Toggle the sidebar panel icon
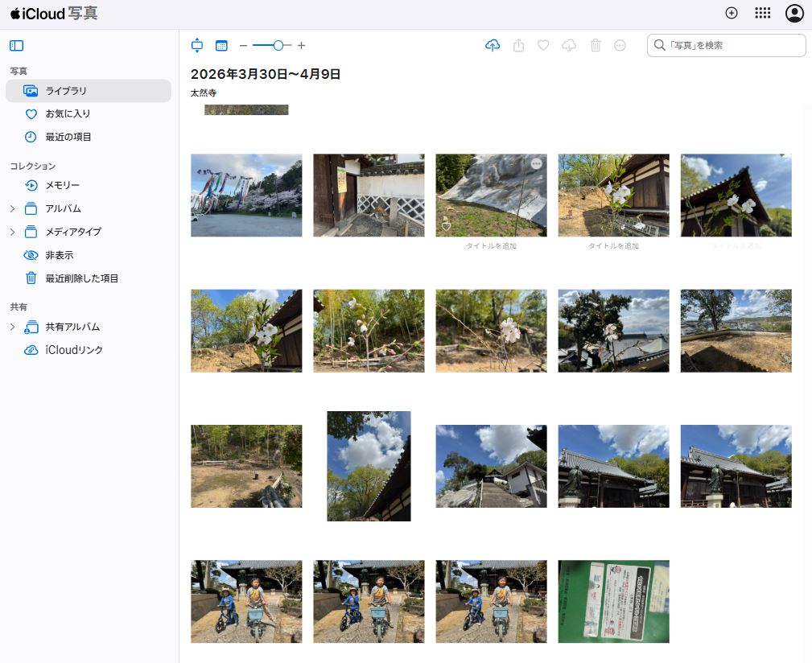This screenshot has width=812, height=663. 16,46
